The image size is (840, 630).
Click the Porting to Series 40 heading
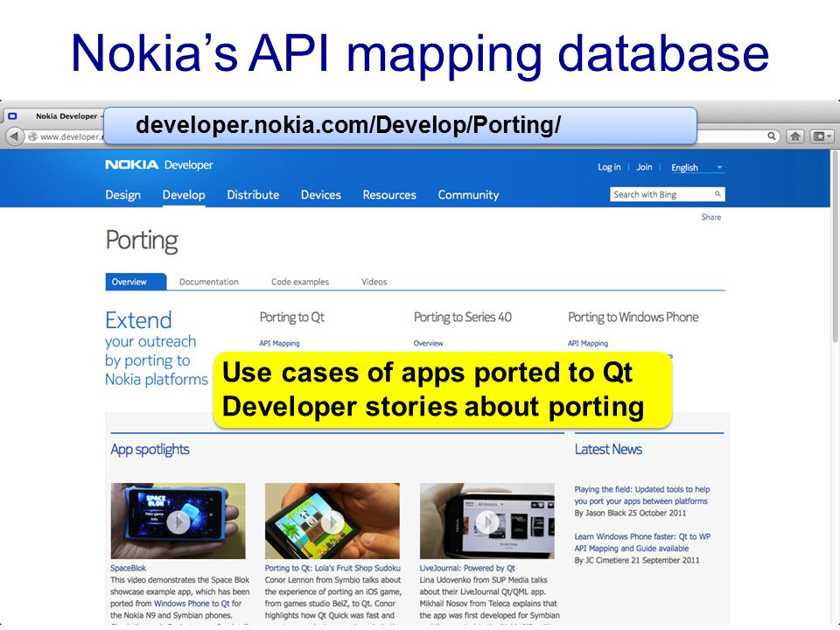tap(462, 317)
